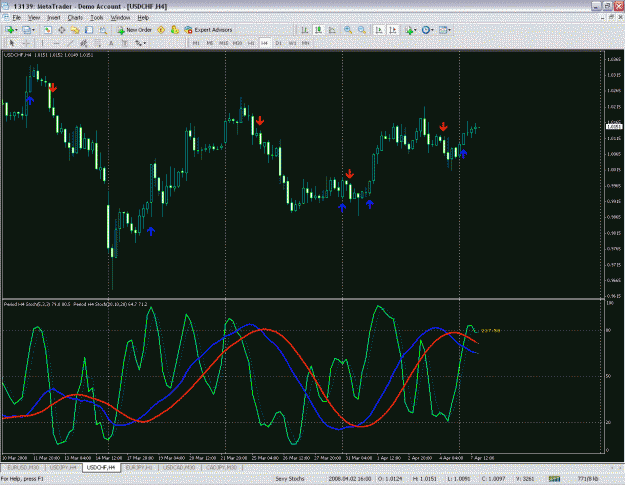
Task: Toggle the Market Watch window icon
Action: pyautogui.click(x=47, y=30)
